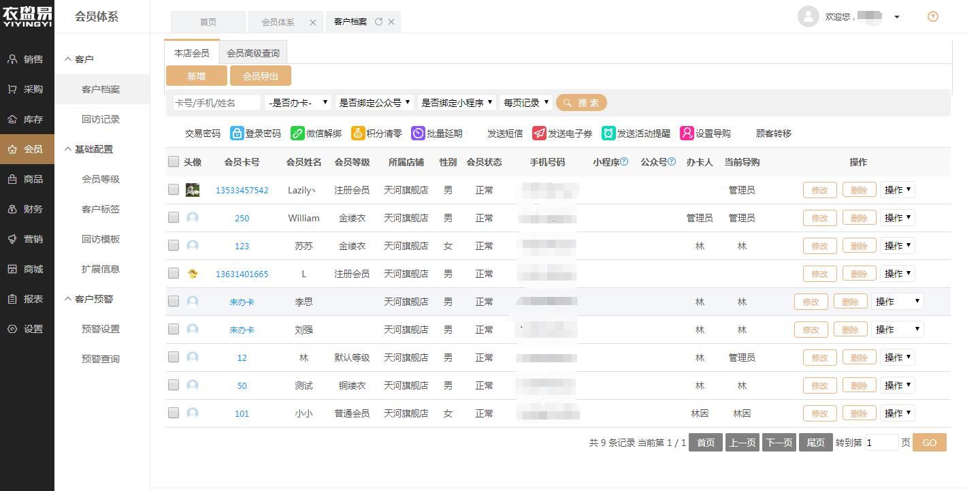Viewport: 980px width, 491px height.
Task: Toggle the select-all checkbox in table header
Action: pyautogui.click(x=174, y=162)
